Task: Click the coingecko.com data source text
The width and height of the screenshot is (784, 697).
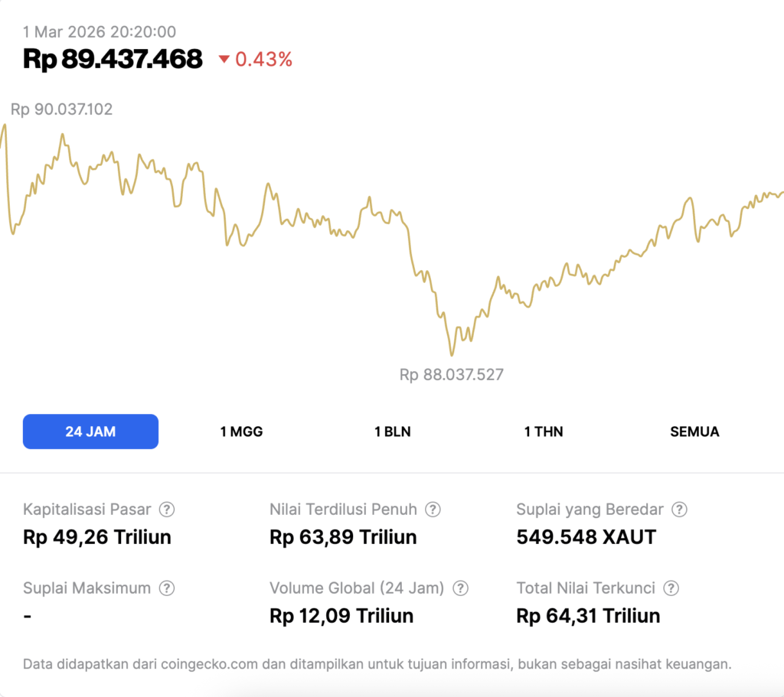Action: (x=207, y=664)
